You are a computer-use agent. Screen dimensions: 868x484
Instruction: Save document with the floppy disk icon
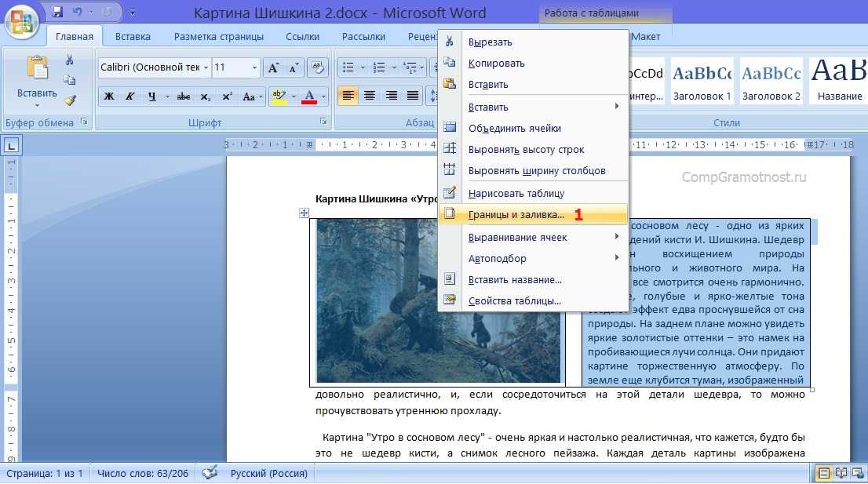pos(57,13)
